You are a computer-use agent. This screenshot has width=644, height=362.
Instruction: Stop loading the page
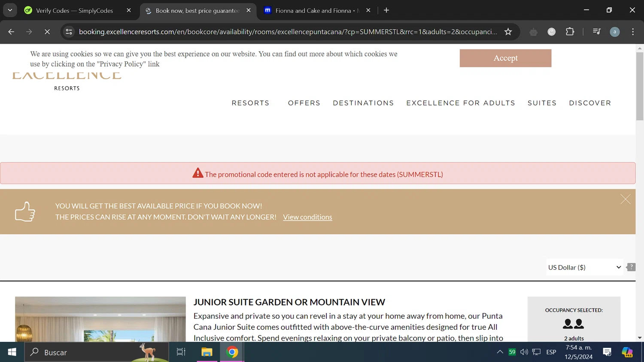47,32
